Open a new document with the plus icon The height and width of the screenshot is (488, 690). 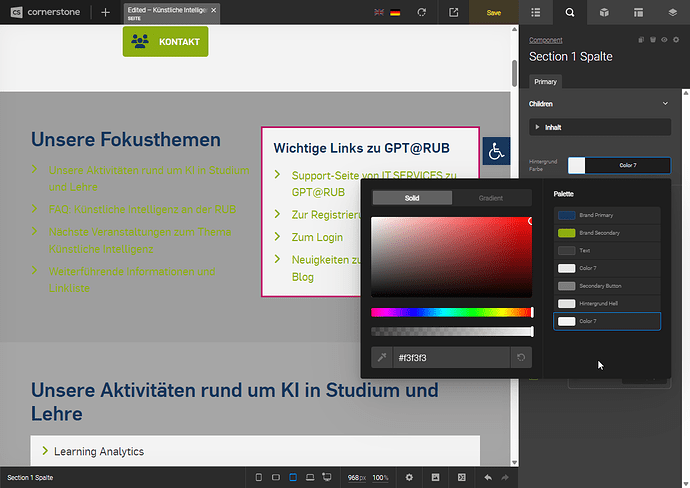coord(105,12)
